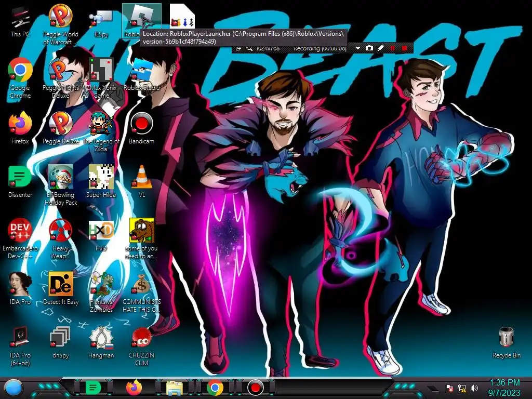Stop the Bandicam recording

[404, 48]
